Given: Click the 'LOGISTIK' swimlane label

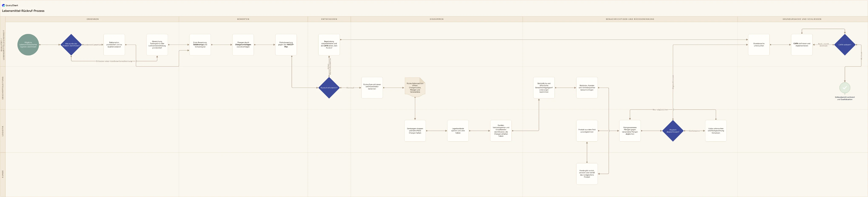Looking at the screenshot, I should 3,131.
